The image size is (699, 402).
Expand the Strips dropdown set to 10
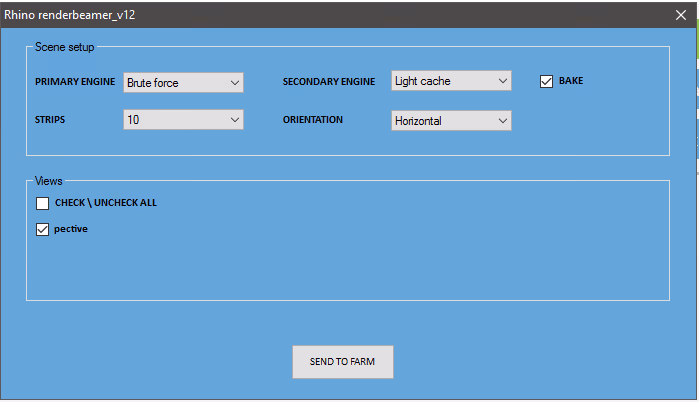point(183,120)
